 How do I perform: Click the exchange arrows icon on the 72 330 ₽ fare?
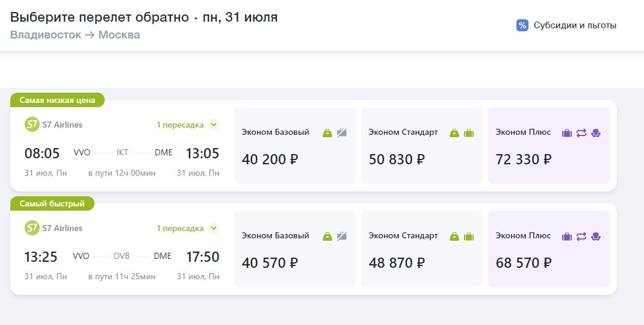(x=581, y=132)
